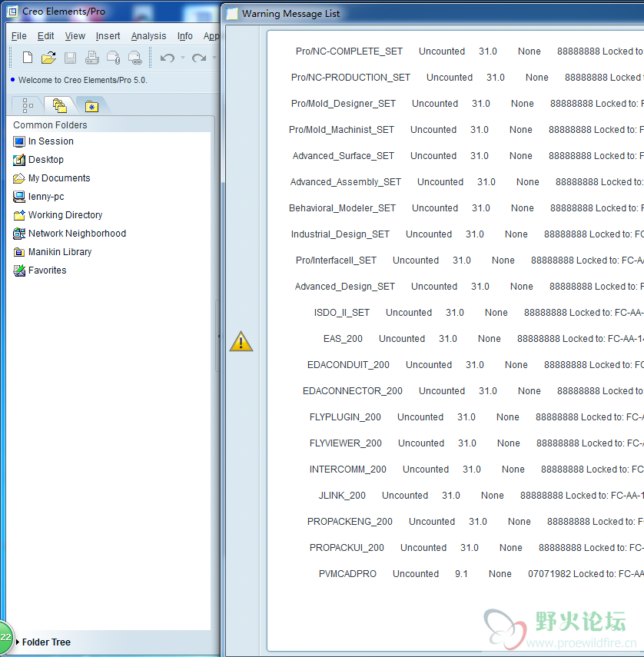Click the INTERCOMM_200 license entry
Screen dimensions: 644x657
pyautogui.click(x=348, y=470)
